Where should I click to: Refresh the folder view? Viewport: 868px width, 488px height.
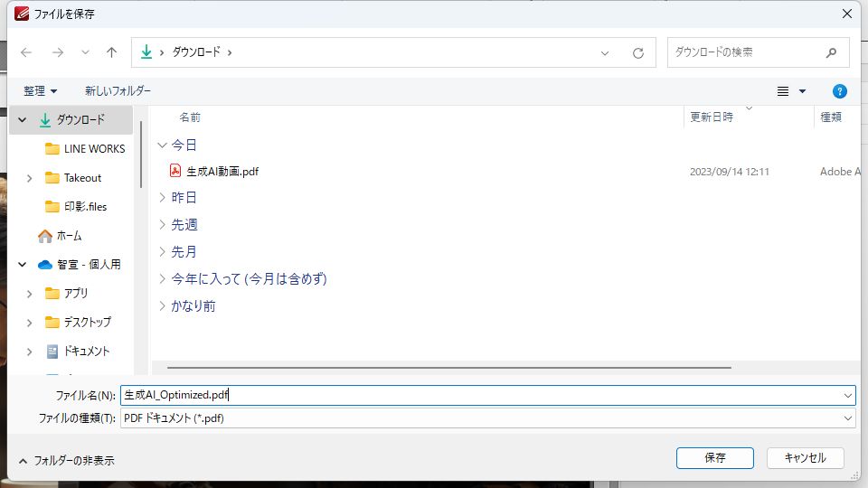coord(638,53)
